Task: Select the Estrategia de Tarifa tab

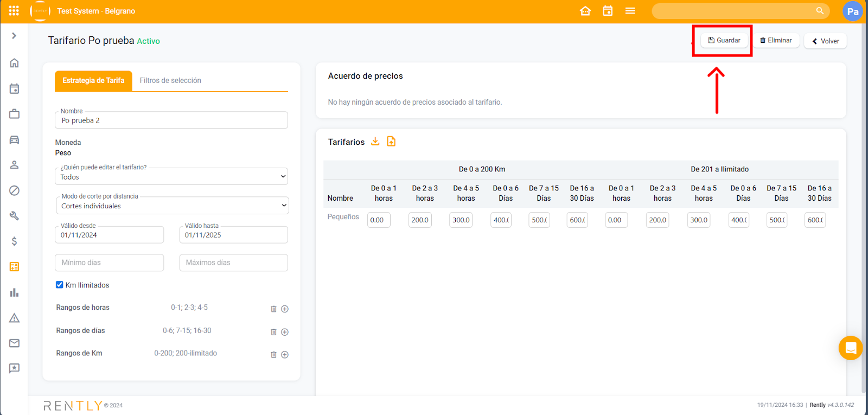Action: click(93, 80)
